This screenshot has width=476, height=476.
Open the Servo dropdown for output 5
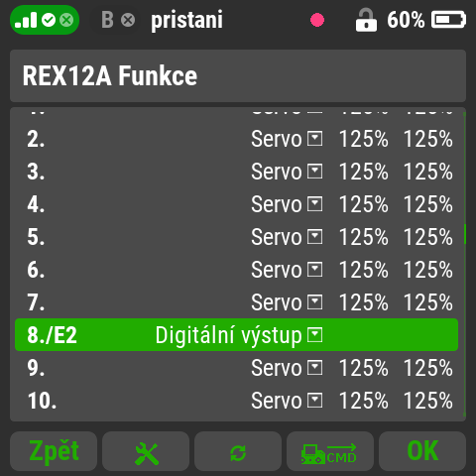click(287, 237)
